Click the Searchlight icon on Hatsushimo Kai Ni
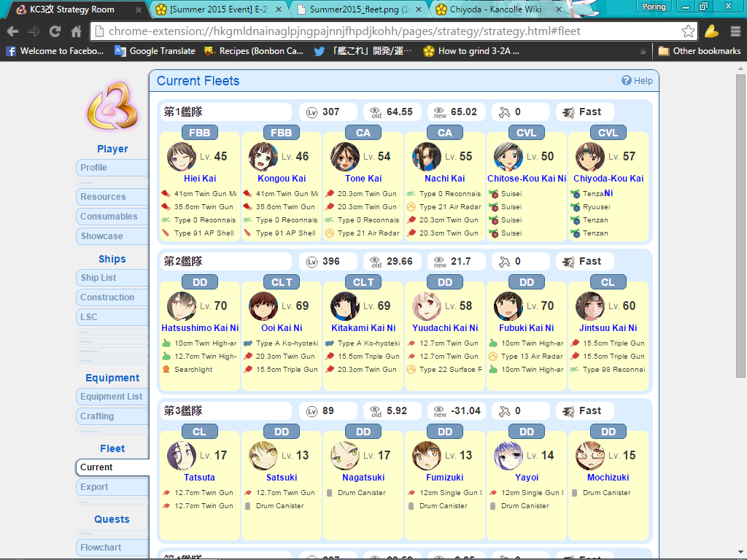Viewport: 747px width, 560px height. click(x=166, y=370)
